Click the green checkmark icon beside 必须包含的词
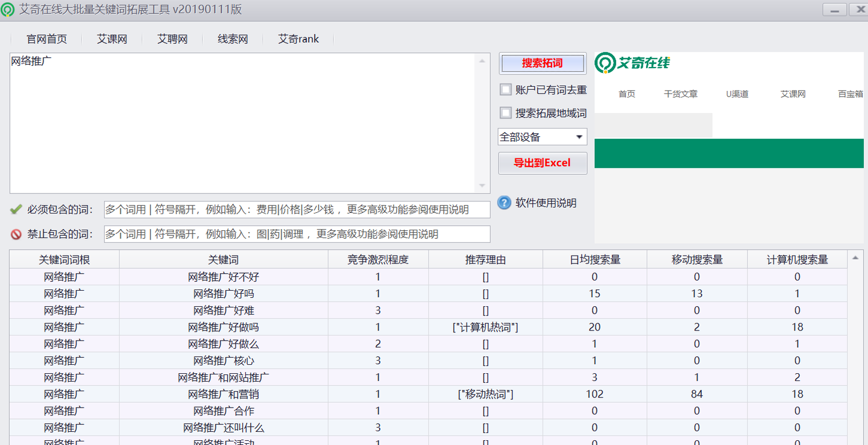The height and width of the screenshot is (445, 868). click(16, 209)
